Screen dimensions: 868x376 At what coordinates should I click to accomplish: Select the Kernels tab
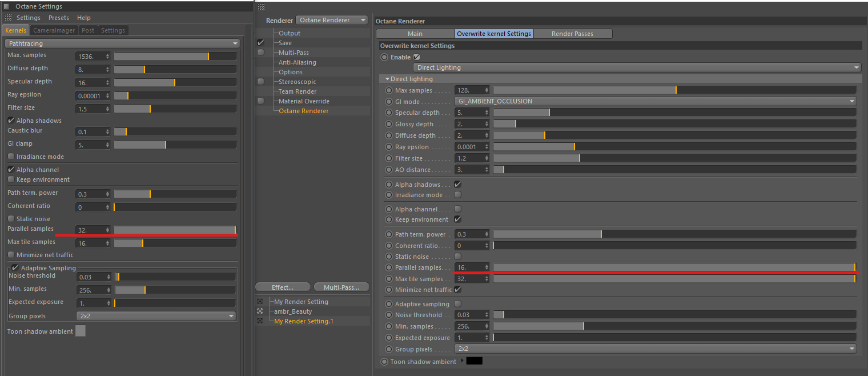[x=16, y=30]
